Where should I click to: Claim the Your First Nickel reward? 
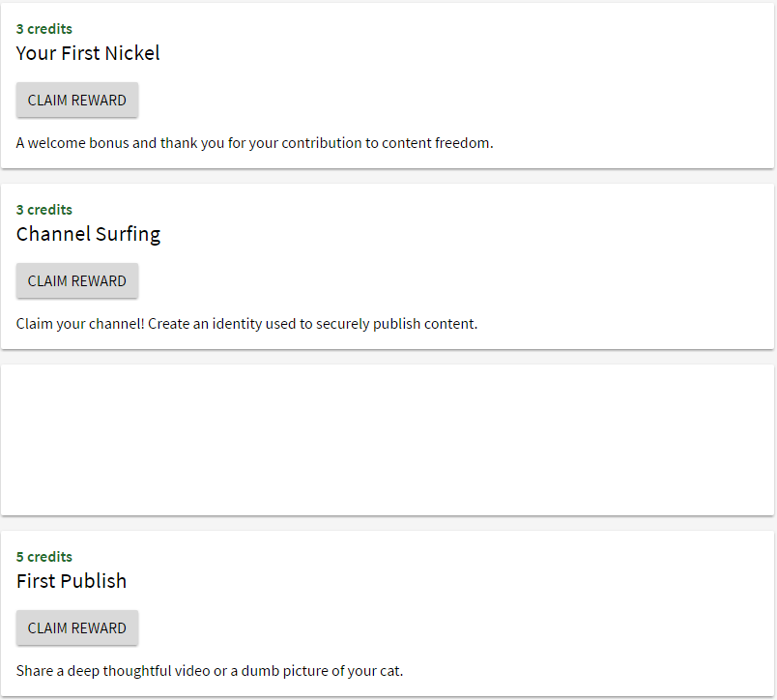click(x=77, y=101)
